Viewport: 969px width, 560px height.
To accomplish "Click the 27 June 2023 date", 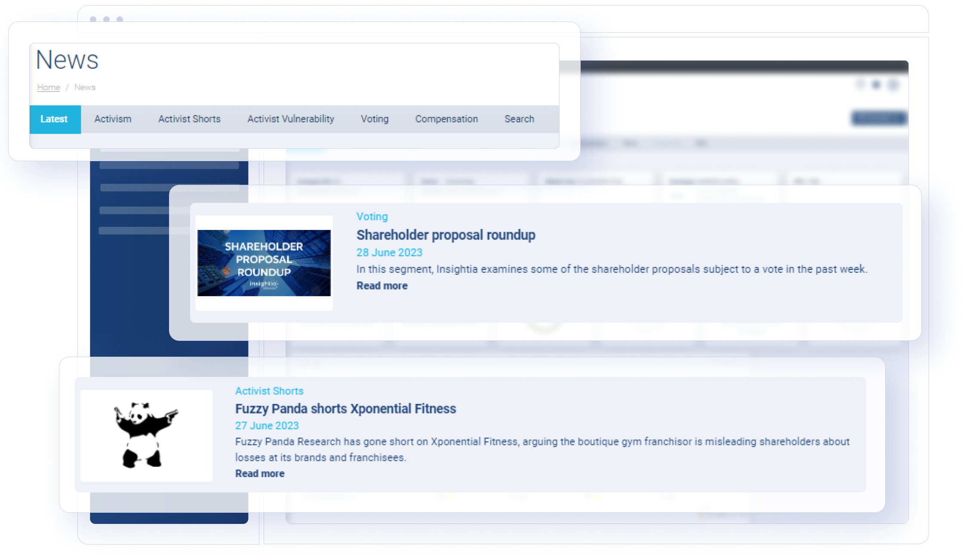I will (x=267, y=425).
